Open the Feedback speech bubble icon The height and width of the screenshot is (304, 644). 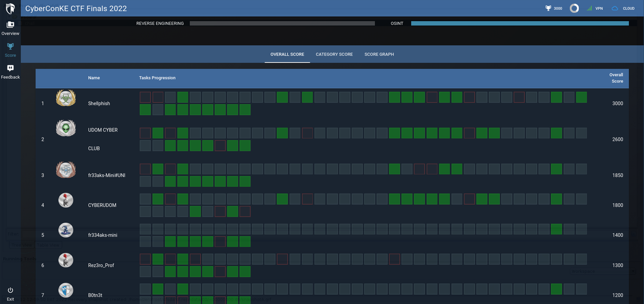tap(10, 68)
